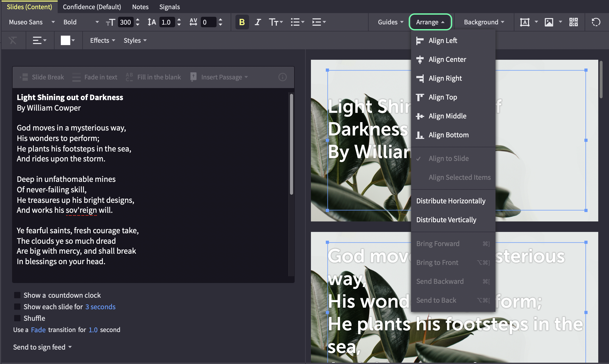609x364 pixels.
Task: Increase font size with up stepper
Action: tap(138, 20)
